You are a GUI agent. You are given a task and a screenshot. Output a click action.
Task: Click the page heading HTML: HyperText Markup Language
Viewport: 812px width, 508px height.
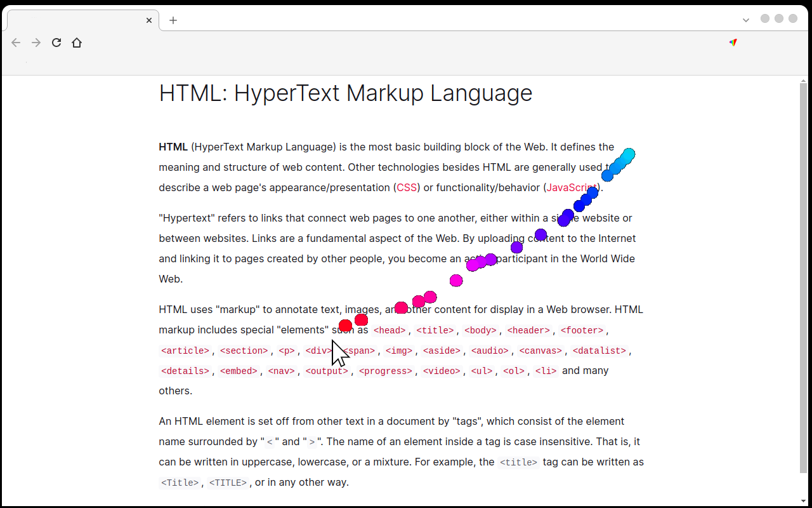pos(346,93)
